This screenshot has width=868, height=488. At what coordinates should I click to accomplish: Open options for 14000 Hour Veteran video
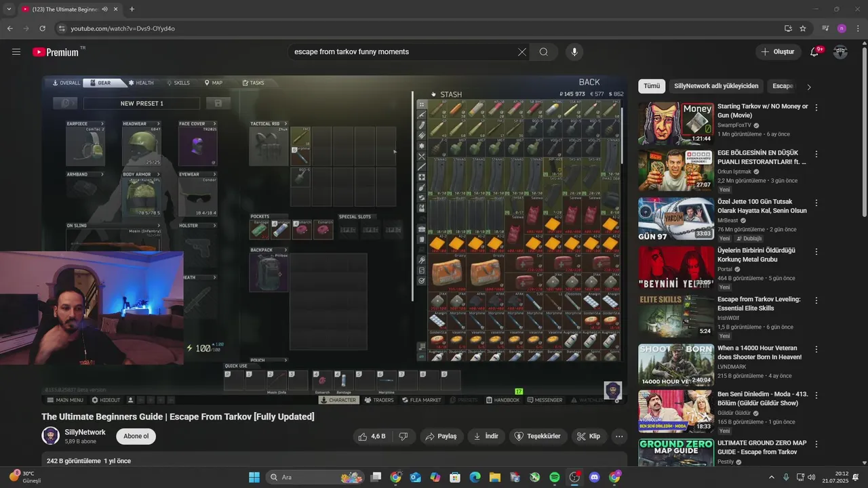pos(816,349)
